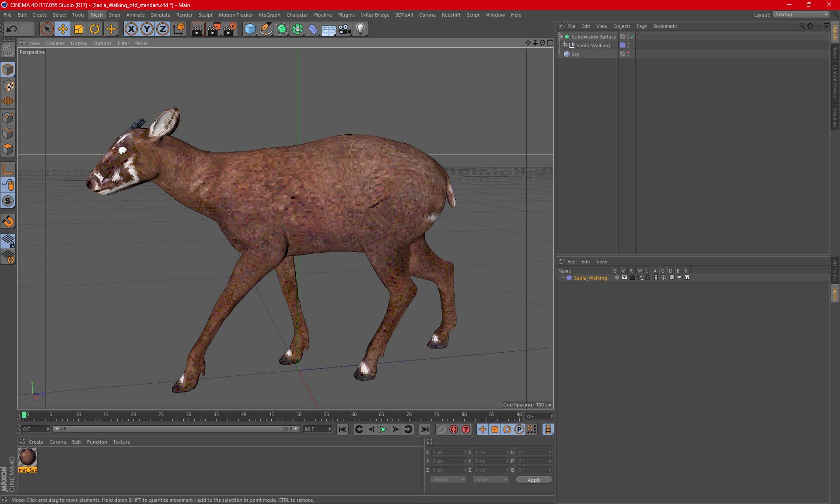Open the World coordinate dropdown
The height and width of the screenshot is (504, 840).
448,479
